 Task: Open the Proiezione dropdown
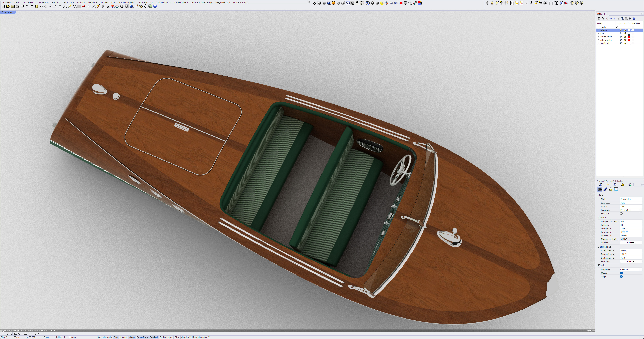coord(640,210)
